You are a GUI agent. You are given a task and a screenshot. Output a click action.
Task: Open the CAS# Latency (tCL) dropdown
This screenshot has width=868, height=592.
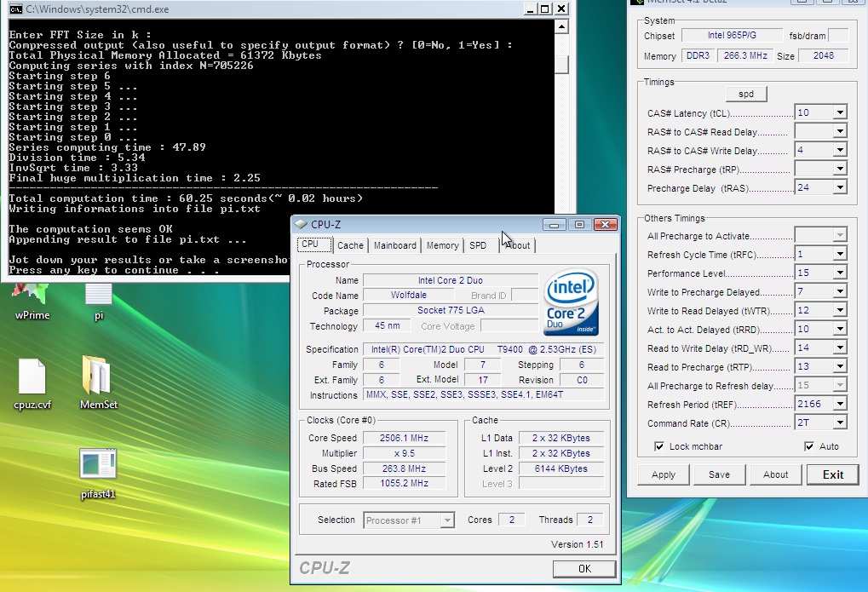(840, 113)
